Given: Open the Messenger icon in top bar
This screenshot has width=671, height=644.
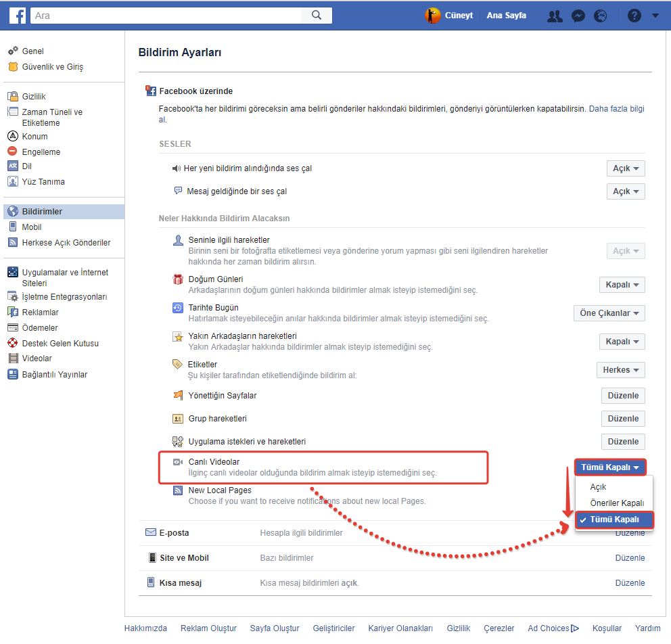Looking at the screenshot, I should click(x=578, y=16).
